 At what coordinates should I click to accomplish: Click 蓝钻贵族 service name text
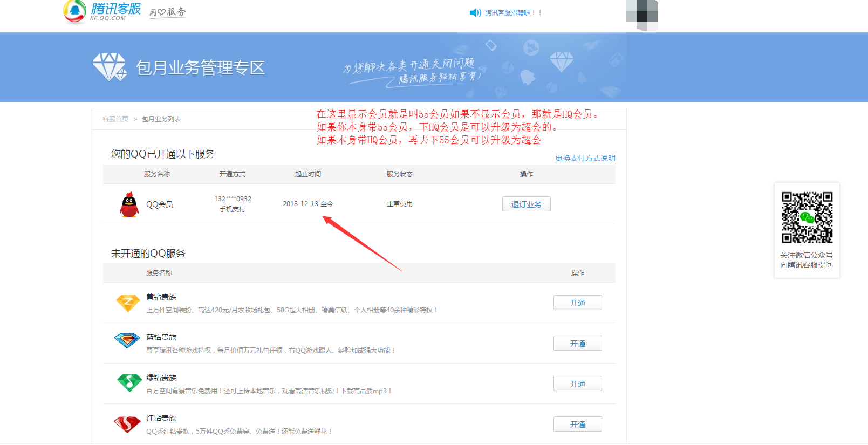161,338
